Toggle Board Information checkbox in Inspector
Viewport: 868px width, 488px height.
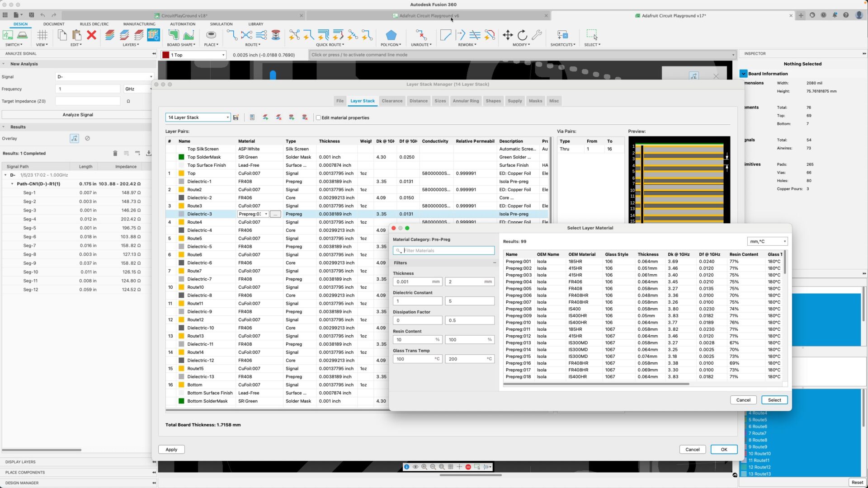click(743, 74)
